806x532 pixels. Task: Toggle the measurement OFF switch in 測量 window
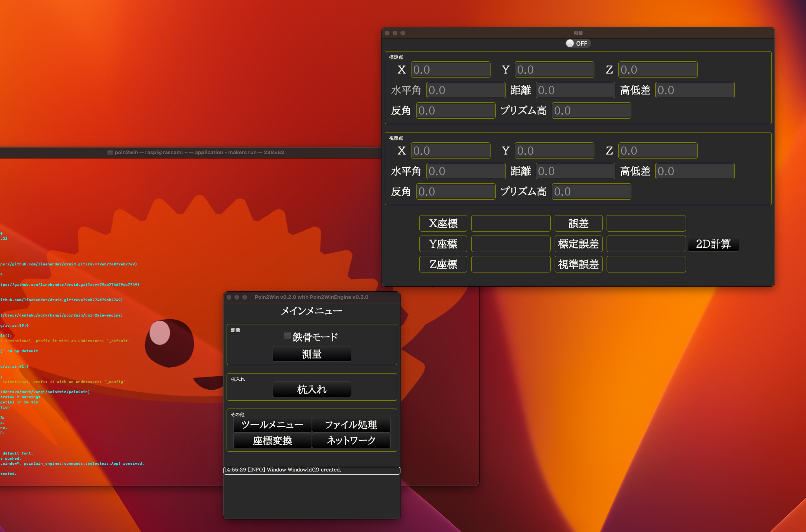click(577, 43)
